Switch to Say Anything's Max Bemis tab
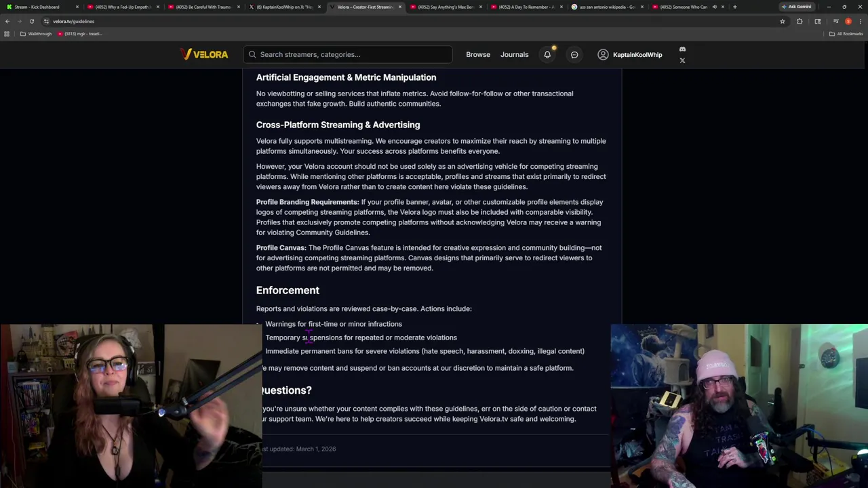 [x=446, y=7]
